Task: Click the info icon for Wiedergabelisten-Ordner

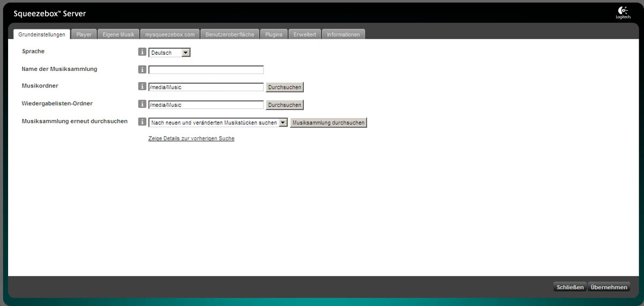Action: [x=142, y=104]
